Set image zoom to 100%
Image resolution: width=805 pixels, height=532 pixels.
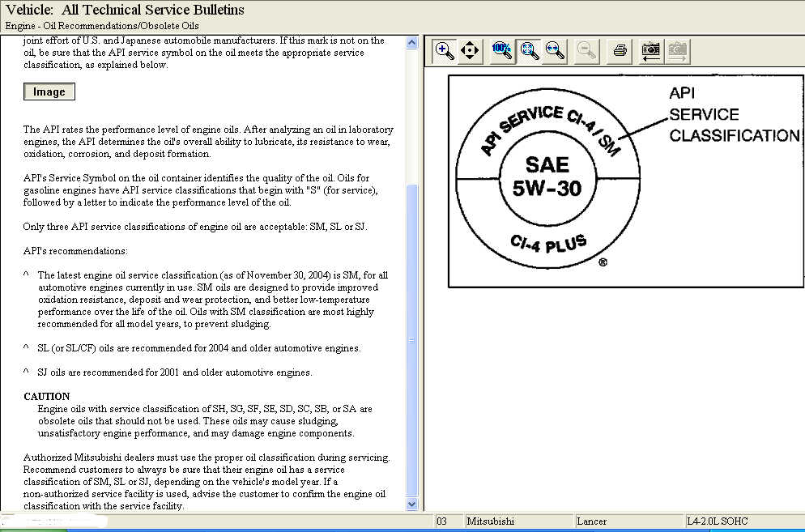click(502, 51)
